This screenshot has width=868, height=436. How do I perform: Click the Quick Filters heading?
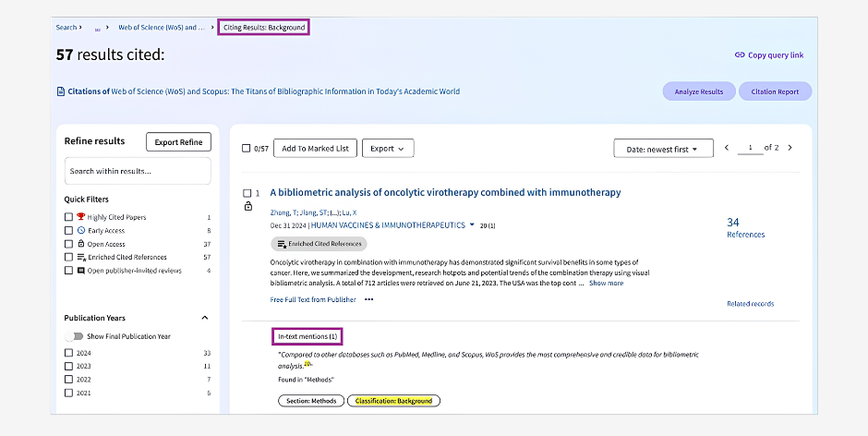(87, 200)
